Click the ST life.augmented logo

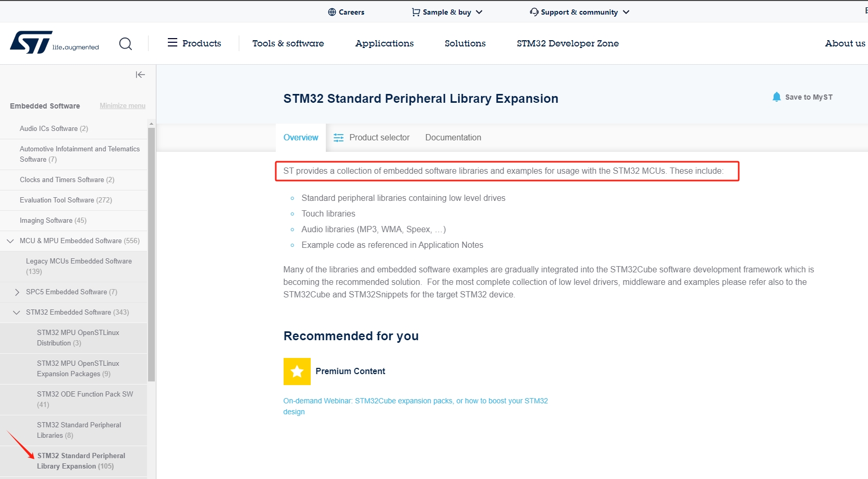(x=54, y=42)
